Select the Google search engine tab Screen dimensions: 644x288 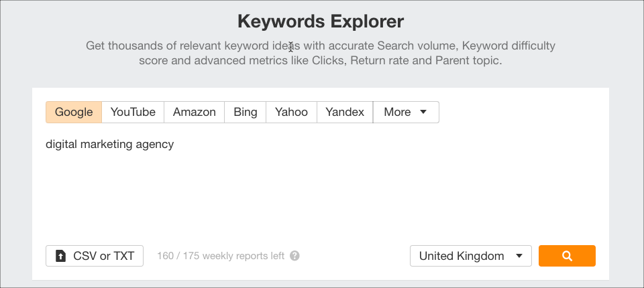[74, 112]
